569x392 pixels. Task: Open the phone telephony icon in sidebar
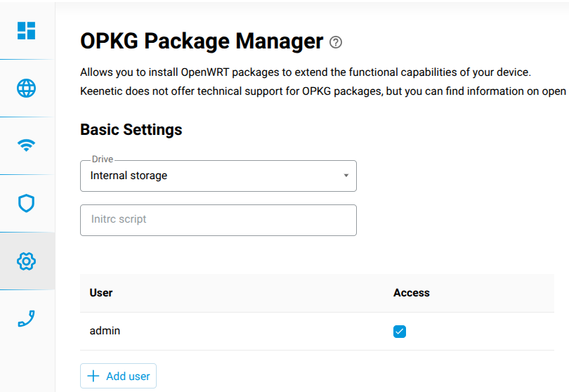pyautogui.click(x=27, y=319)
